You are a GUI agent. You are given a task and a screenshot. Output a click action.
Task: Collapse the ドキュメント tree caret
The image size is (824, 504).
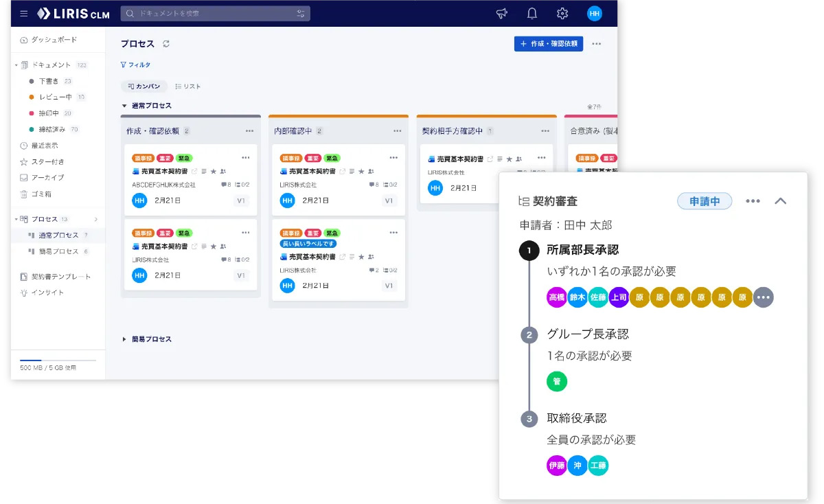point(16,65)
